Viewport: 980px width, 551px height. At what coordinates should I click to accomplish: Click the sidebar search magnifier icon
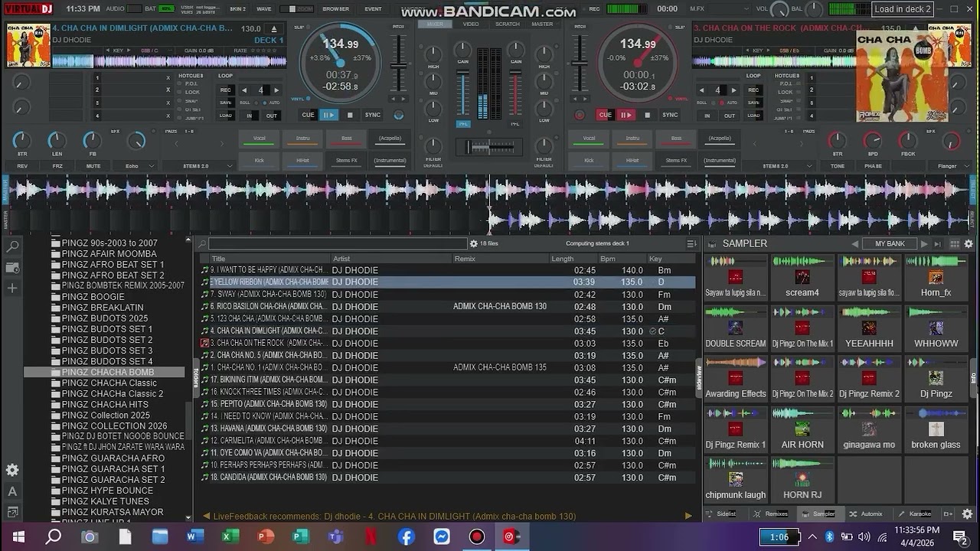[12, 247]
